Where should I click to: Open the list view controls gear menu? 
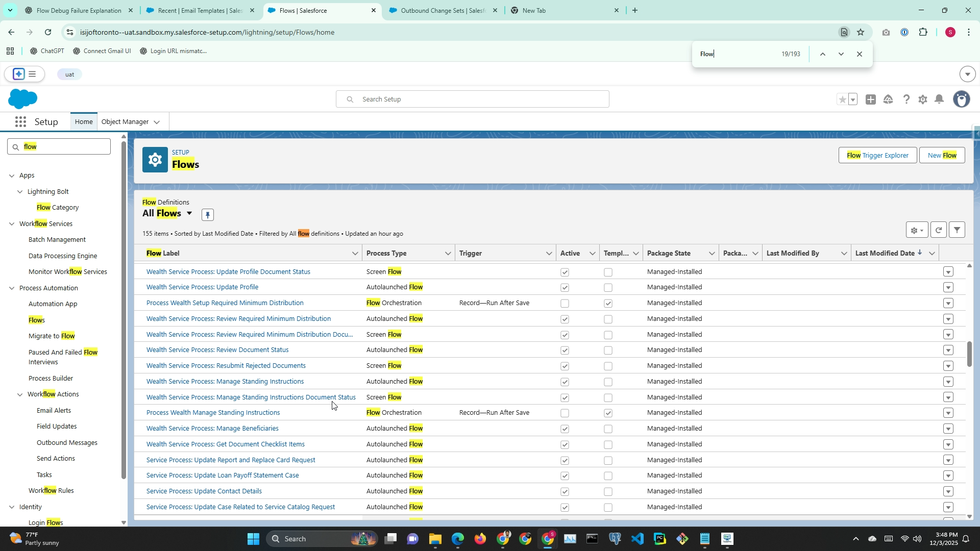coord(917,230)
